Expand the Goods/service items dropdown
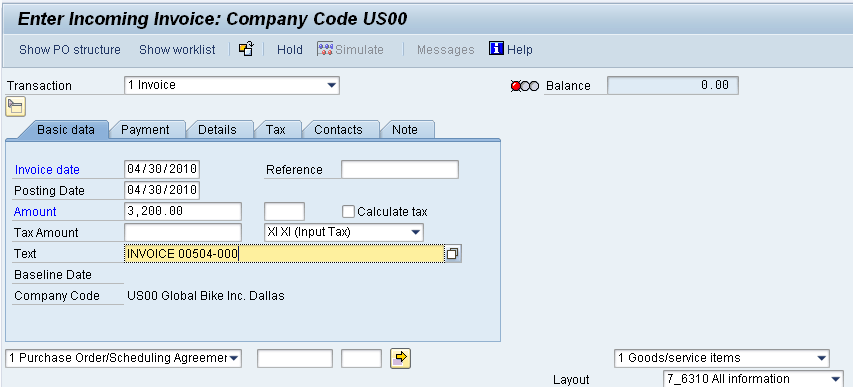853x387 pixels. (x=722, y=358)
